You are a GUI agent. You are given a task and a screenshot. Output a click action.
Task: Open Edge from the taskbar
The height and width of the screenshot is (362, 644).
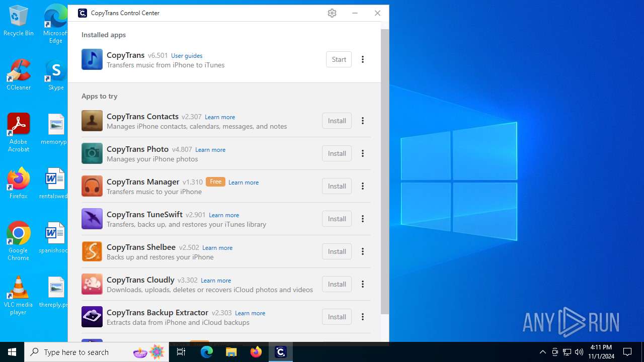pyautogui.click(x=207, y=352)
